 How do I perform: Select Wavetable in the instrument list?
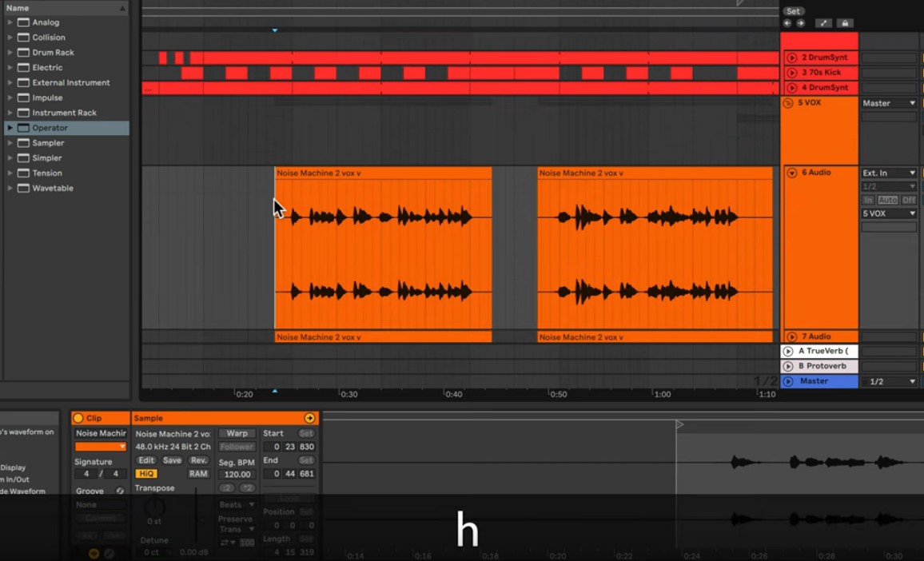53,188
